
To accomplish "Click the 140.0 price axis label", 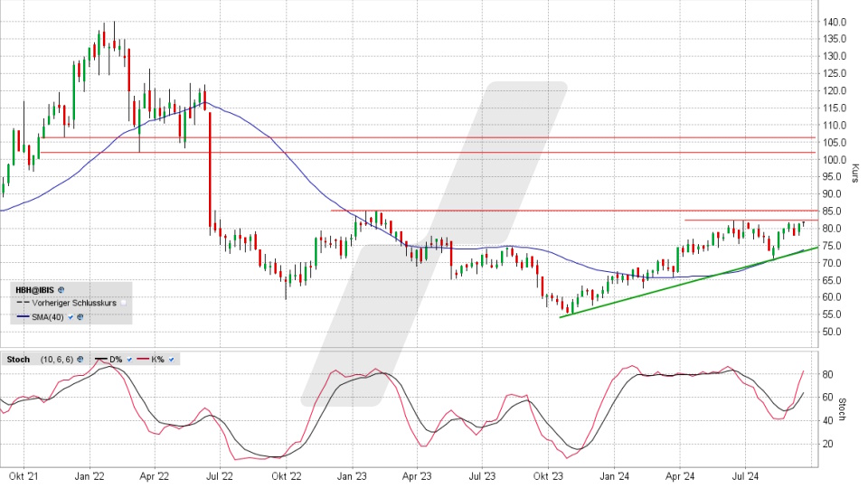I will (x=835, y=22).
